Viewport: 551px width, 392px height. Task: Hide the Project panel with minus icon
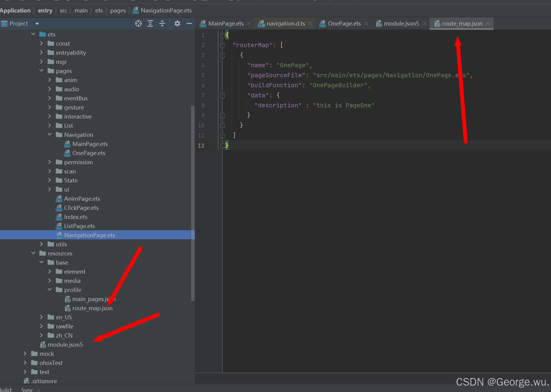pyautogui.click(x=189, y=23)
